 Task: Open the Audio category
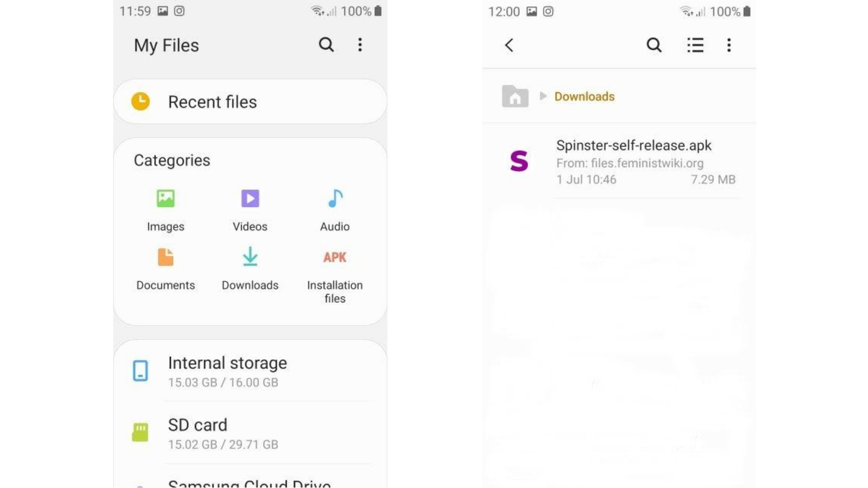[x=335, y=209]
